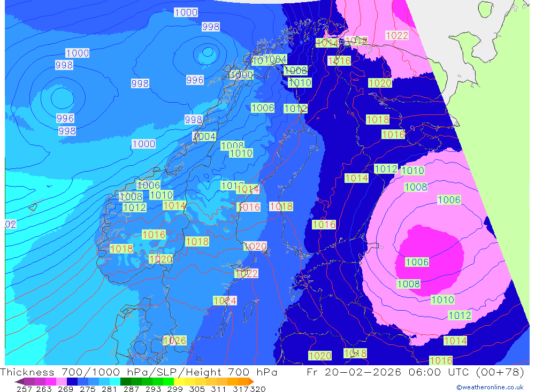Screen dimensions: 535x392
Task: Select legend value 263
Action: [44, 389]
